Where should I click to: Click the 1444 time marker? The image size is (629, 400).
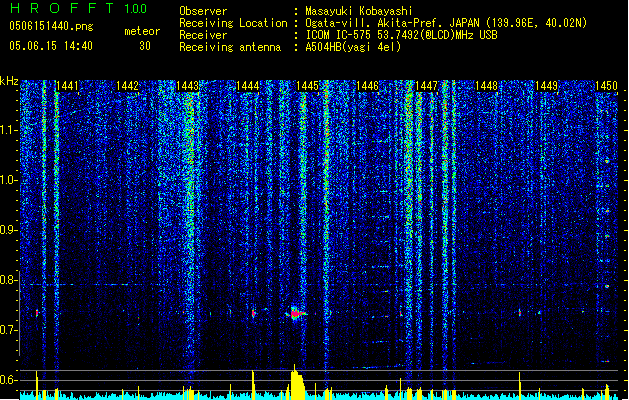pos(248,86)
